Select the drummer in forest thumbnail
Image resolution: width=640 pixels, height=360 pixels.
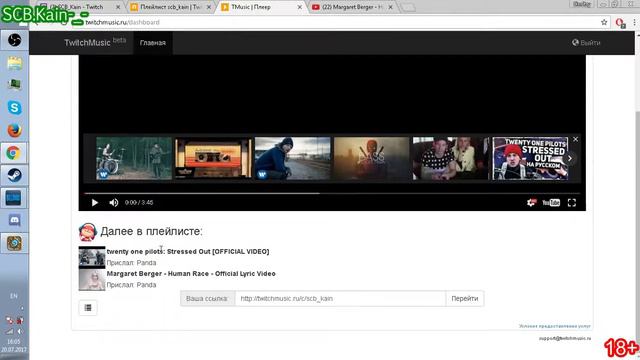[134, 158]
